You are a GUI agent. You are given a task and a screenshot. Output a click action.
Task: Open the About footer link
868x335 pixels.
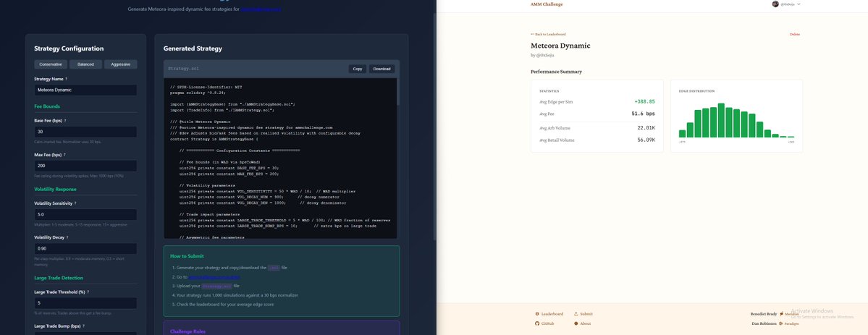[x=586, y=323]
